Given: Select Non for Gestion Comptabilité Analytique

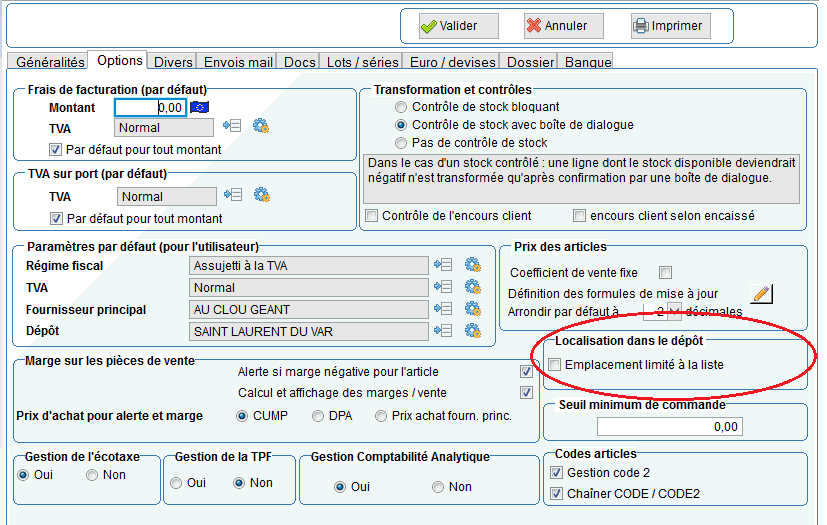Looking at the screenshot, I should (437, 487).
